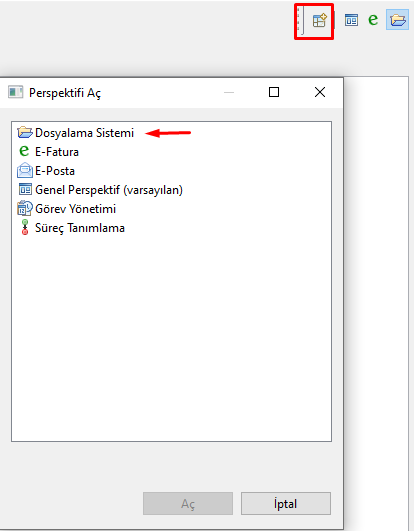Switch to the green E-Fatura toolbar icon
Viewport: 414px width, 531px height.
(373, 20)
